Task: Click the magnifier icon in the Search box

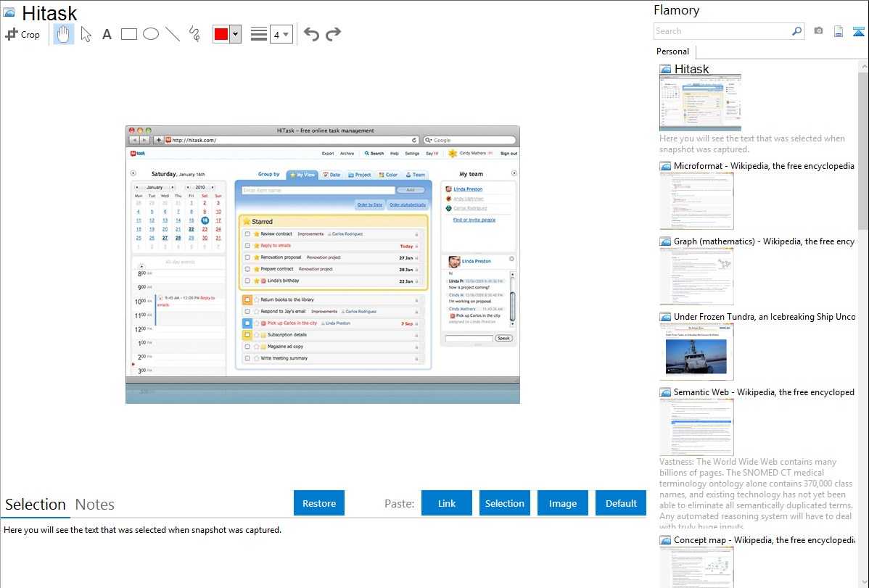Action: point(796,31)
